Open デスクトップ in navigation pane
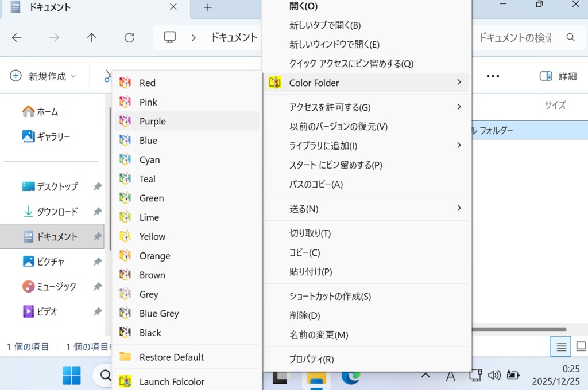This screenshot has height=390, width=588. click(50, 186)
